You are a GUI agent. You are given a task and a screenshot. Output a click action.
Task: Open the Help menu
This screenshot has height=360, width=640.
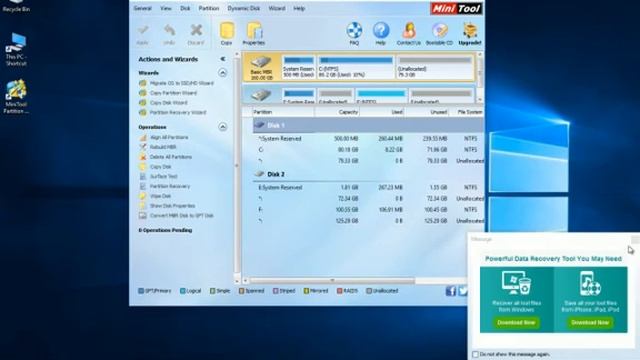[x=299, y=8]
